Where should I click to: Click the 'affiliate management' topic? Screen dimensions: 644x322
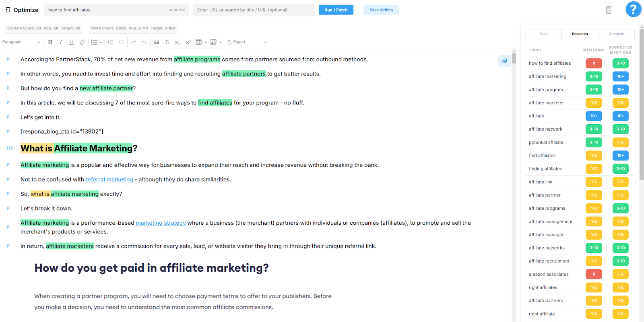[551, 222]
